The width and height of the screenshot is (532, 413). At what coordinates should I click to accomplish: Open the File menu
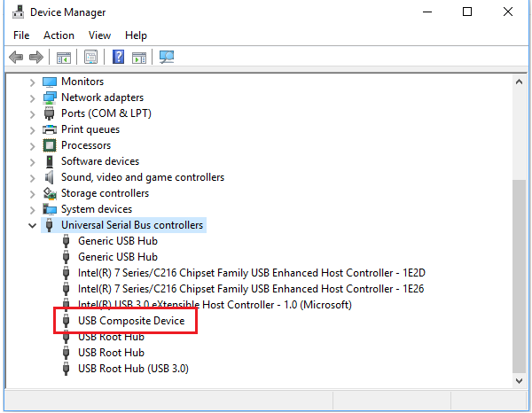21,35
